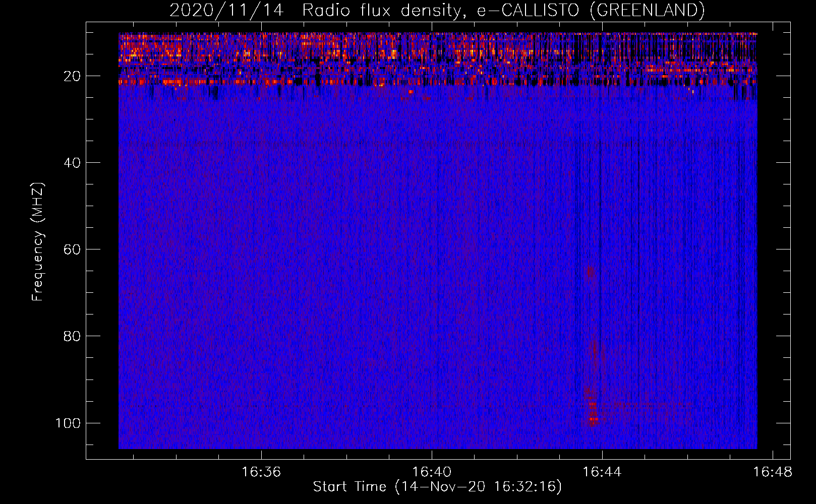Select the 16:40 time axis label

click(432, 472)
